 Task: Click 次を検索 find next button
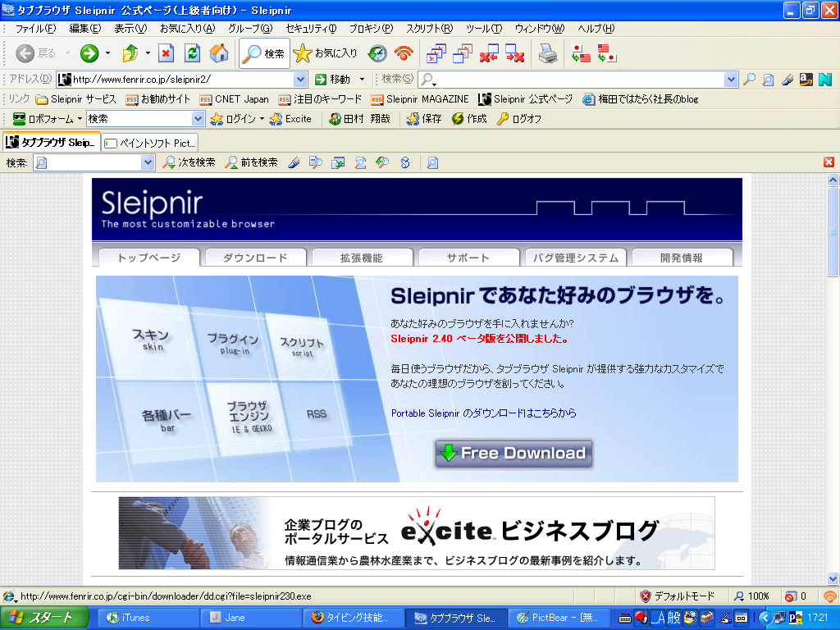(x=189, y=162)
